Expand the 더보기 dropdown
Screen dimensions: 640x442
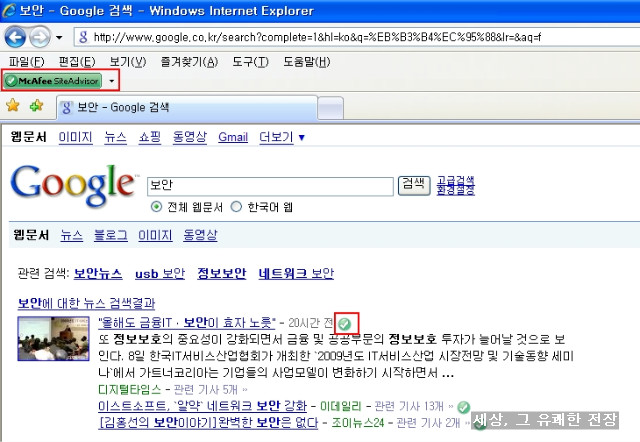click(282, 137)
